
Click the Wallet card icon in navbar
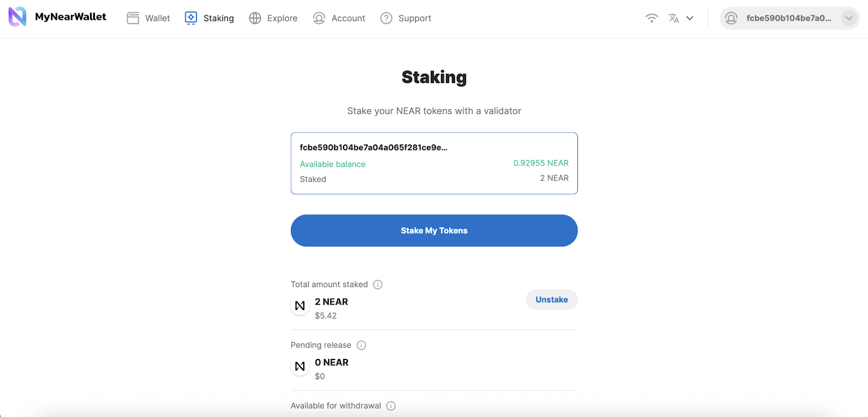coord(133,18)
